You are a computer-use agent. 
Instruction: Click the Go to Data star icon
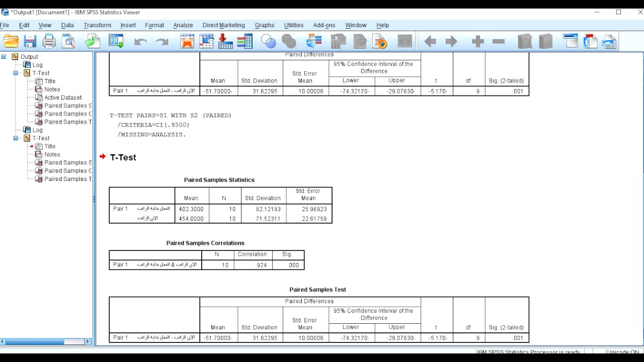point(187,41)
